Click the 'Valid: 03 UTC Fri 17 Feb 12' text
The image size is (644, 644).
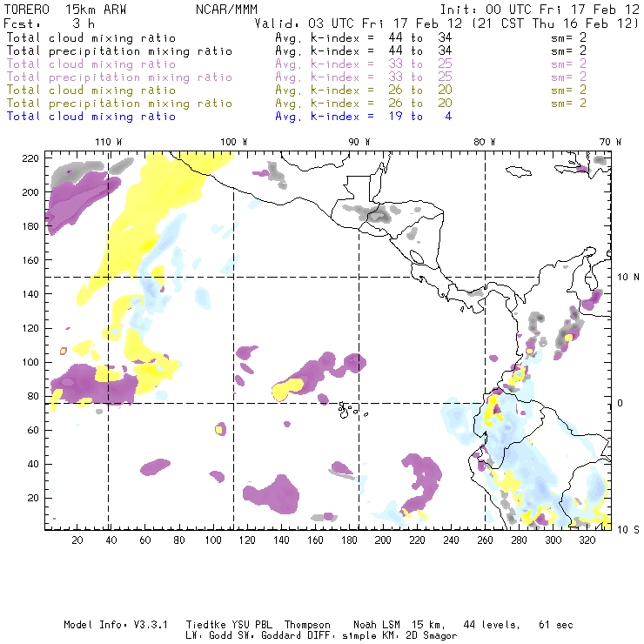coord(359,23)
